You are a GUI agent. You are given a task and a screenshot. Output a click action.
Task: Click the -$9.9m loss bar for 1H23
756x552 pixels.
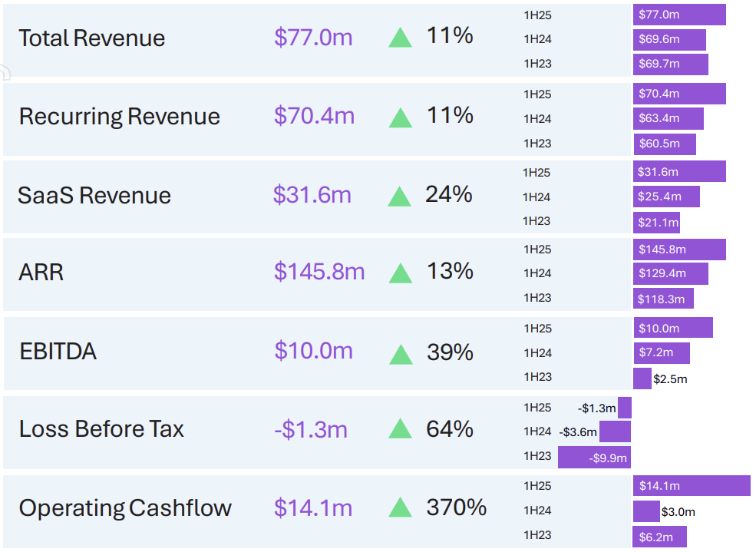tap(594, 458)
